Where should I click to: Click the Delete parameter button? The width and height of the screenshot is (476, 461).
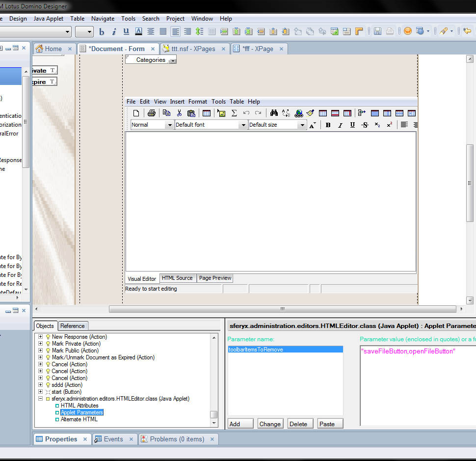(300, 424)
